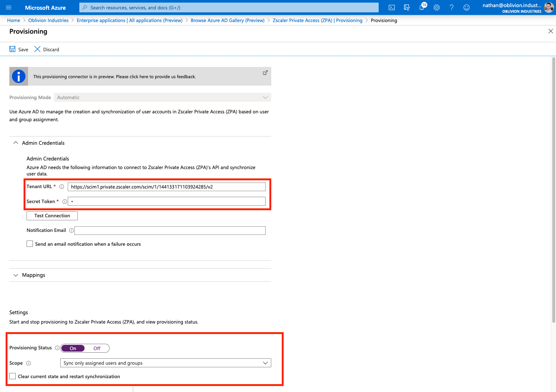Navigate to Browse Azure AD Gallery breadcrumb
Viewport: 556px width, 392px height.
pyautogui.click(x=227, y=21)
